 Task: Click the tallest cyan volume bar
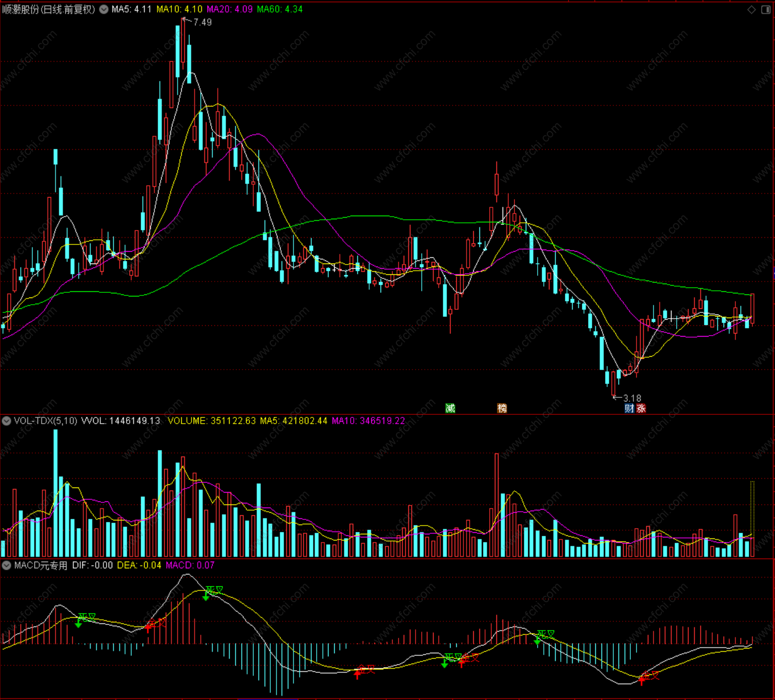tap(56, 493)
